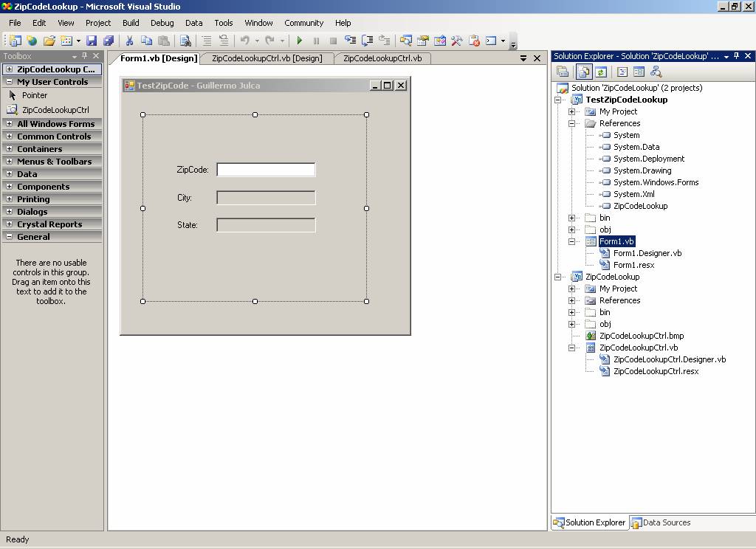Click the ZipCode text input field
Image resolution: width=756 pixels, height=549 pixels.
266,170
